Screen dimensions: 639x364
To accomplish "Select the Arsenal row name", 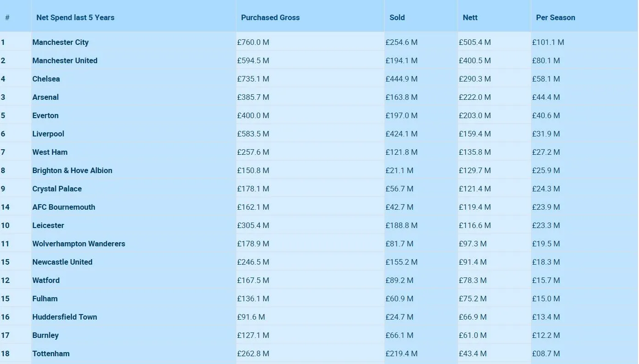I will coord(46,98).
